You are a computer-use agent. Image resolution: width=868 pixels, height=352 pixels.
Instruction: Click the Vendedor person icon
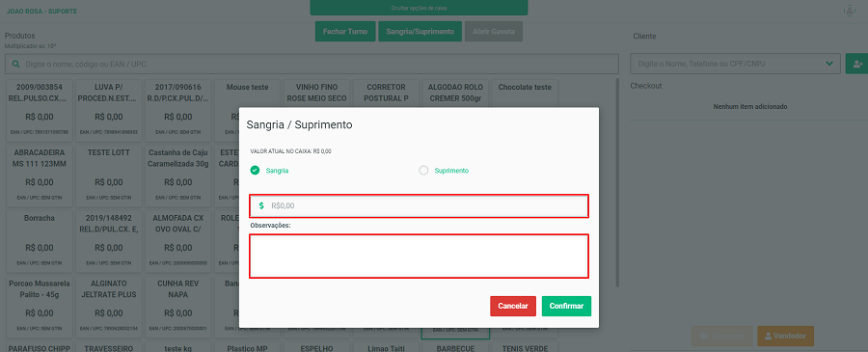click(x=768, y=336)
